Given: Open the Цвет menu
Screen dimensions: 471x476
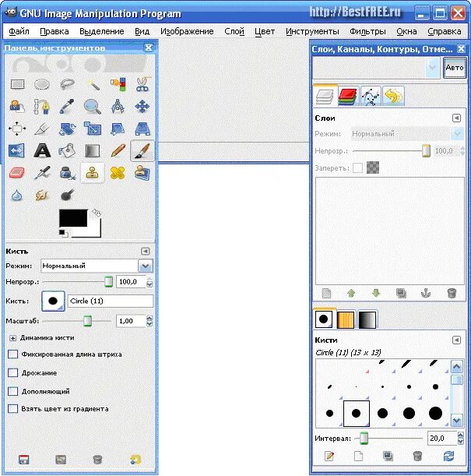Looking at the screenshot, I should pyautogui.click(x=265, y=31).
